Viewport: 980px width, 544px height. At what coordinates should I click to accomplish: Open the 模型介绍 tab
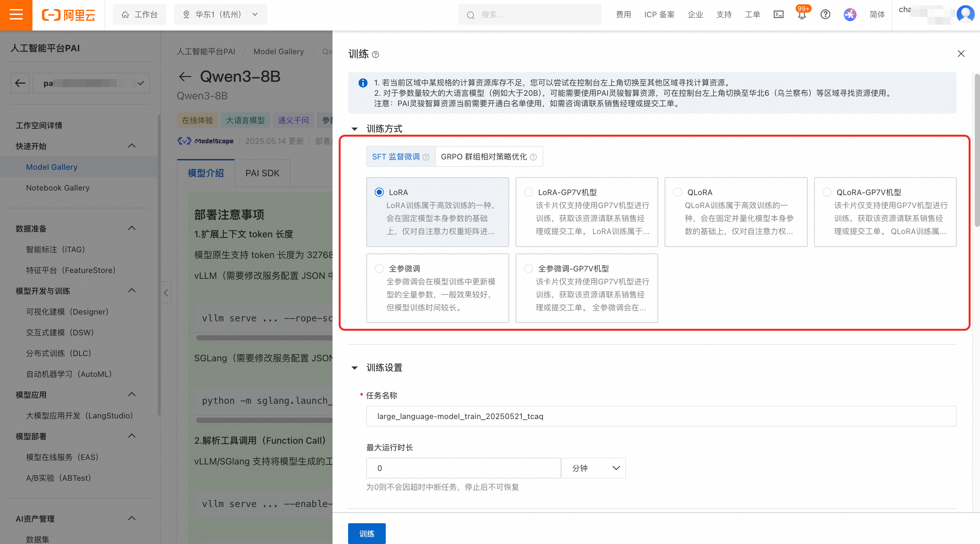(206, 173)
